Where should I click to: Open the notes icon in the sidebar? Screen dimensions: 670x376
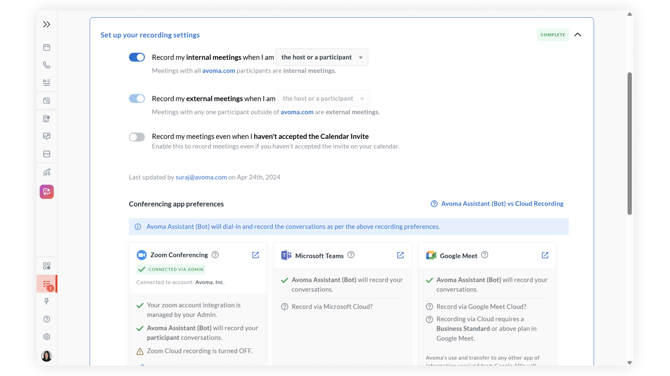coord(47,119)
